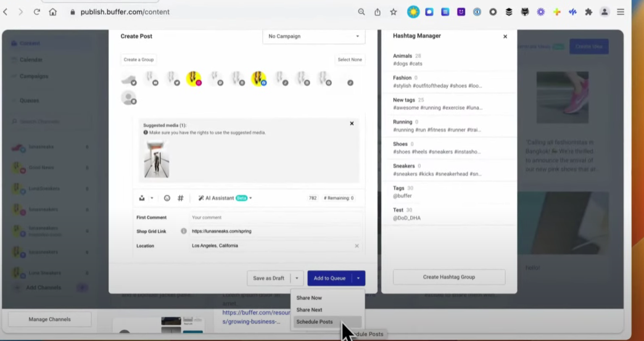644x341 pixels.
Task: Insert the Tags group with @buffer
Action: pos(449,192)
